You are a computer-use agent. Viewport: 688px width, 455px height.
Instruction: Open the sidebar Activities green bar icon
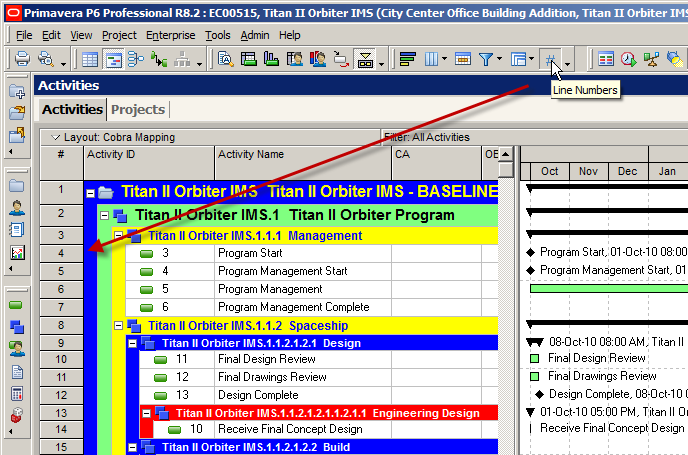[16, 305]
